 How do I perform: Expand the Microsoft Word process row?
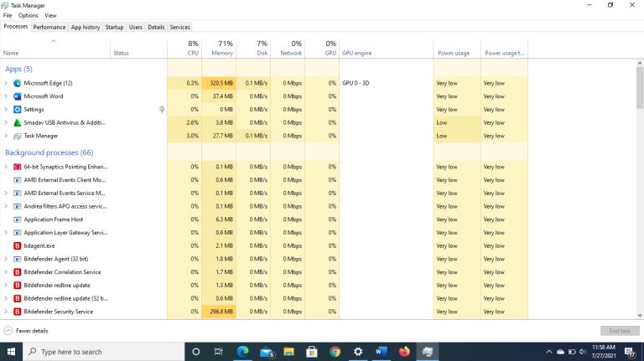coord(6,96)
